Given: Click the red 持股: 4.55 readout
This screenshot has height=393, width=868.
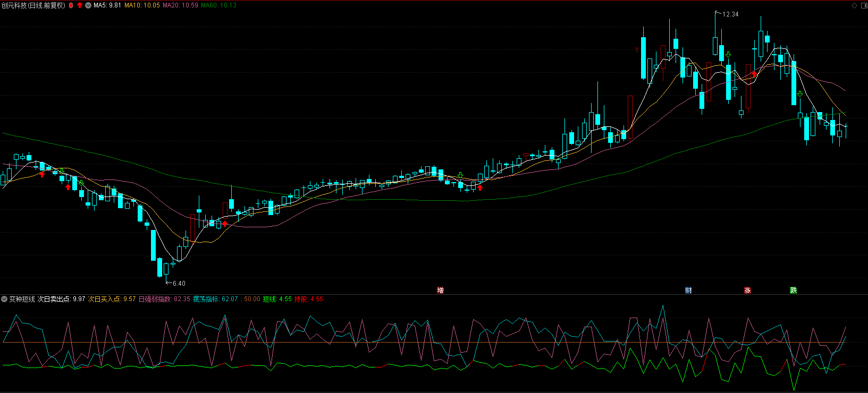Looking at the screenshot, I should tap(309, 299).
